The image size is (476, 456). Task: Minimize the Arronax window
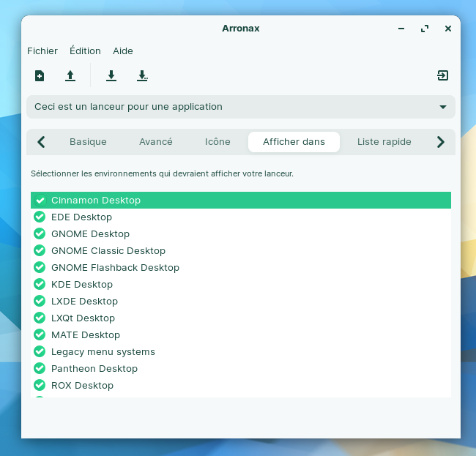[401, 29]
